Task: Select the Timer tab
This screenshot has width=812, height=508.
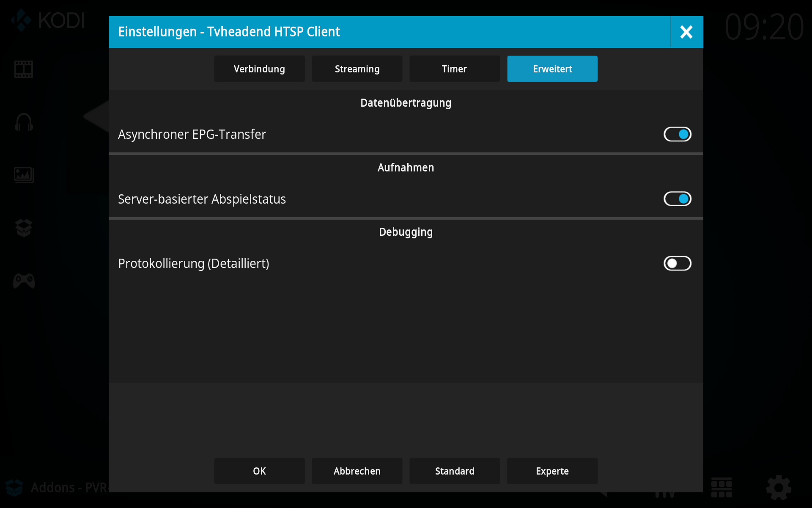Action: point(455,69)
